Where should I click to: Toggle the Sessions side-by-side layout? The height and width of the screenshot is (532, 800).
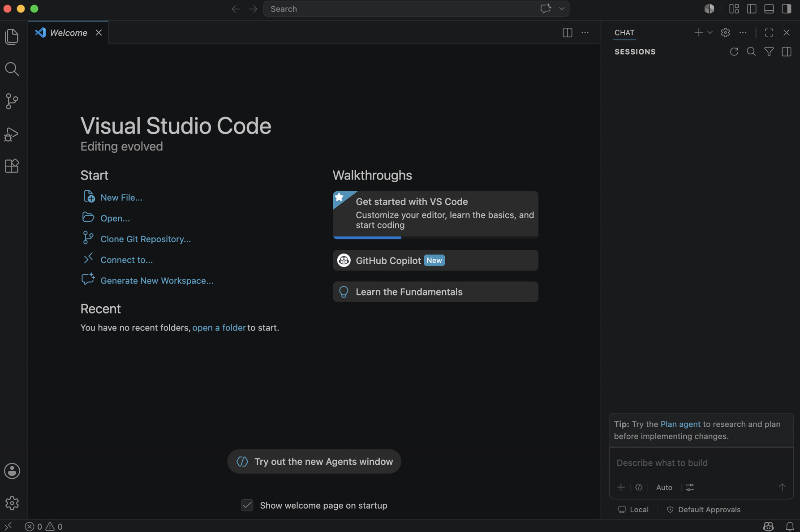787,52
